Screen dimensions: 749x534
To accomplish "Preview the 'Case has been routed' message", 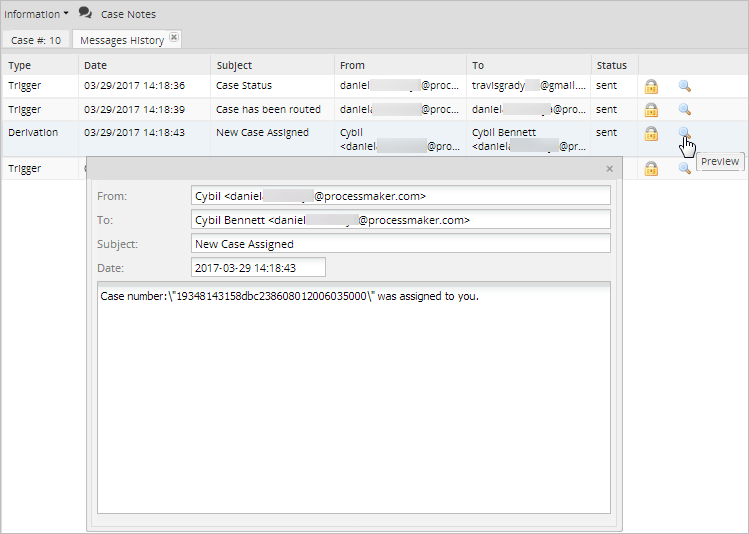I will [x=685, y=110].
